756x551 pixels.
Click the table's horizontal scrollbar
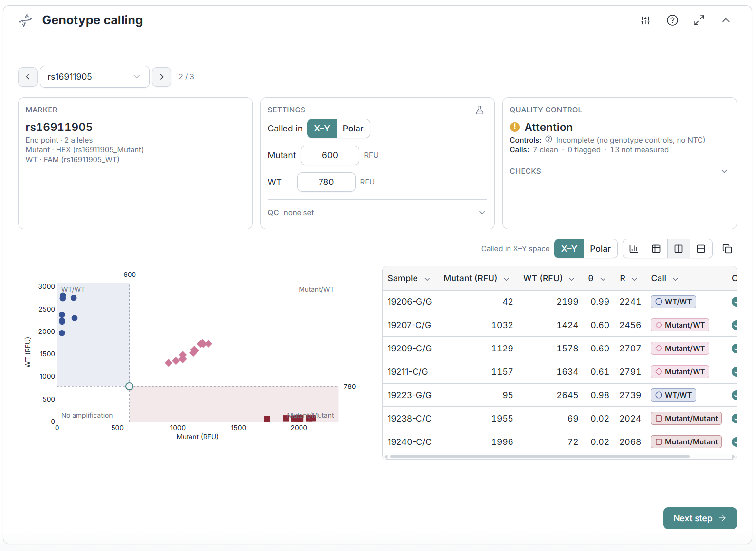540,457
